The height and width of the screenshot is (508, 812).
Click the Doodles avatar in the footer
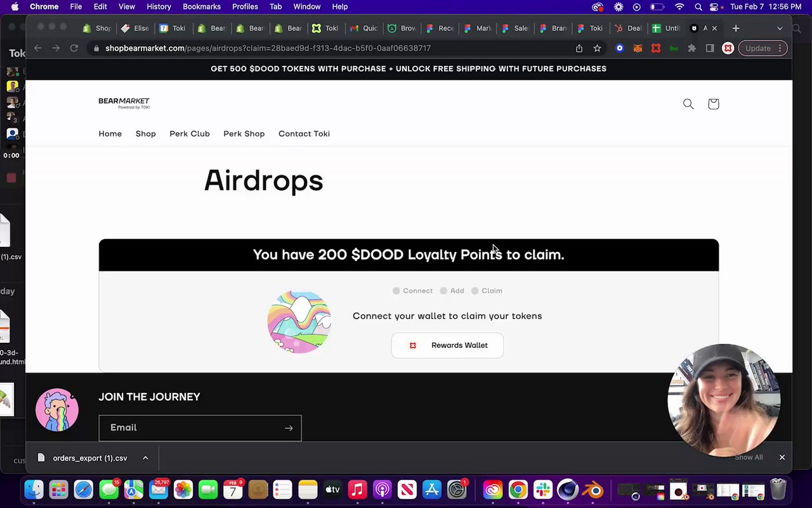(57, 410)
